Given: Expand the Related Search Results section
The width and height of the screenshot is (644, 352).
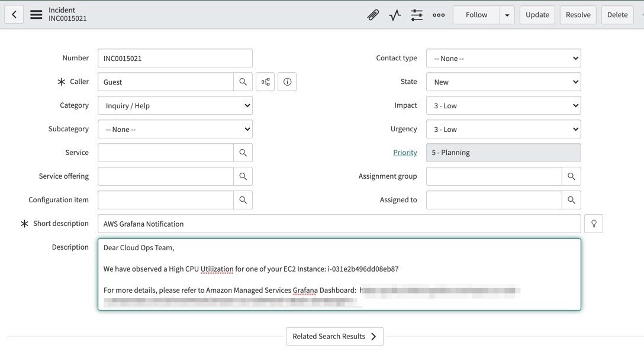Looking at the screenshot, I should coord(335,337).
